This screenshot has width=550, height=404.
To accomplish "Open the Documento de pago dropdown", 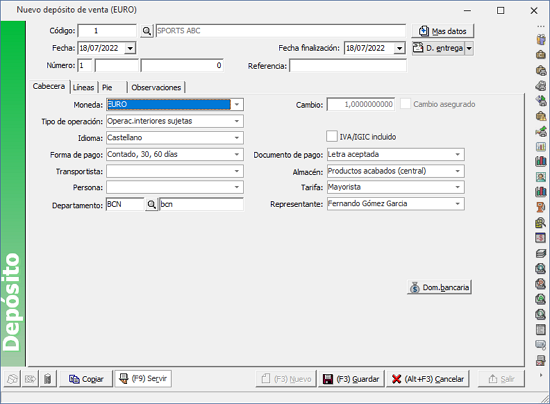I will click(x=457, y=154).
